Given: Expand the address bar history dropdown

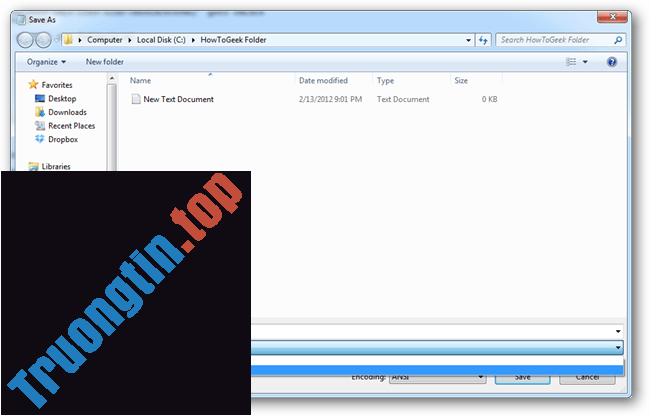Looking at the screenshot, I should [x=468, y=40].
